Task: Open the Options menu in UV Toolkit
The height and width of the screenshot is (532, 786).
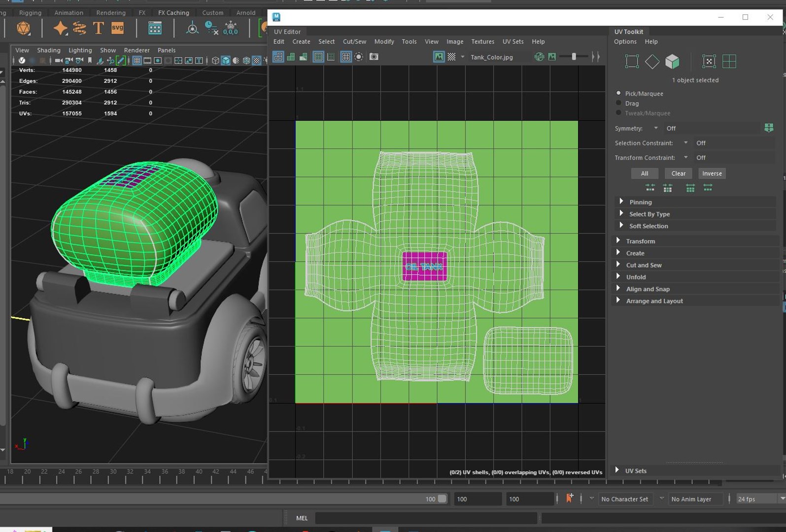Action: tap(625, 42)
